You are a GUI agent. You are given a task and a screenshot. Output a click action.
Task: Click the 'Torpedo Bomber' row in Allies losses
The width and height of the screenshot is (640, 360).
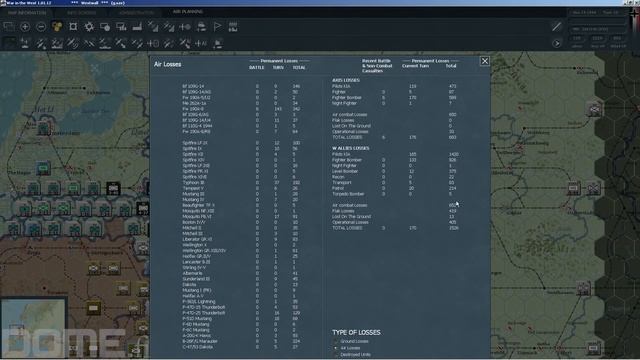(x=395, y=194)
